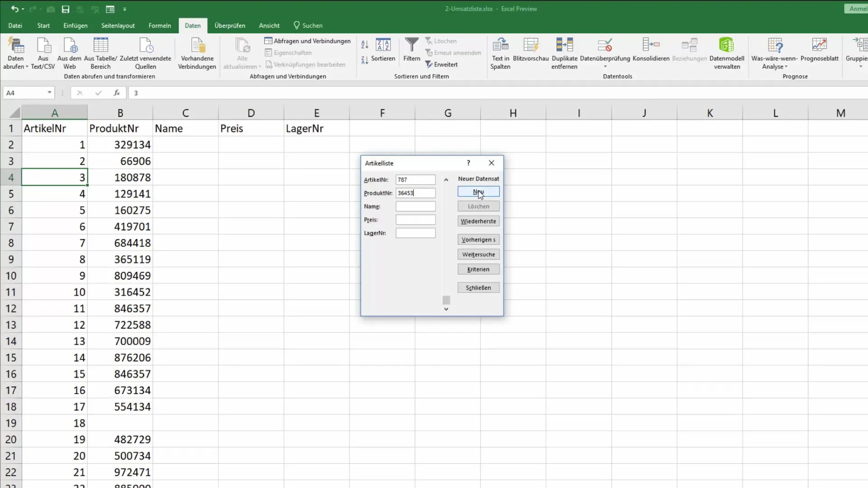Click the Undo arrow in quick access toolbar

[x=14, y=9]
